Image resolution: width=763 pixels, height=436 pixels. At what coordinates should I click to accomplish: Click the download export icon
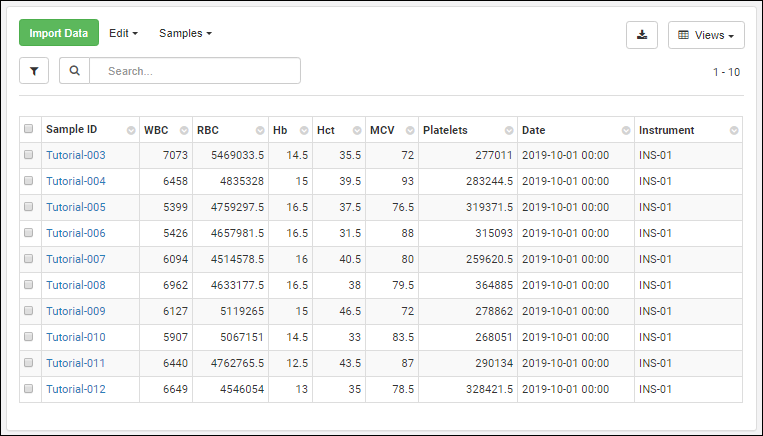click(641, 35)
